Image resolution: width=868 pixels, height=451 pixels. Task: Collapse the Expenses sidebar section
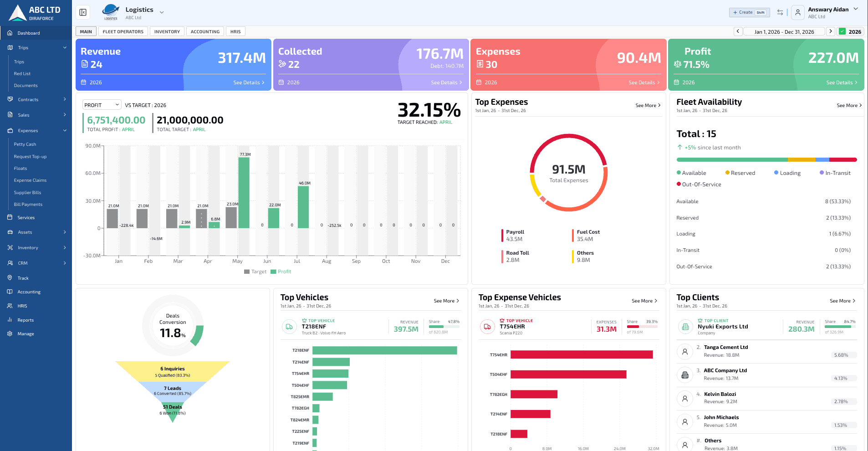point(65,130)
